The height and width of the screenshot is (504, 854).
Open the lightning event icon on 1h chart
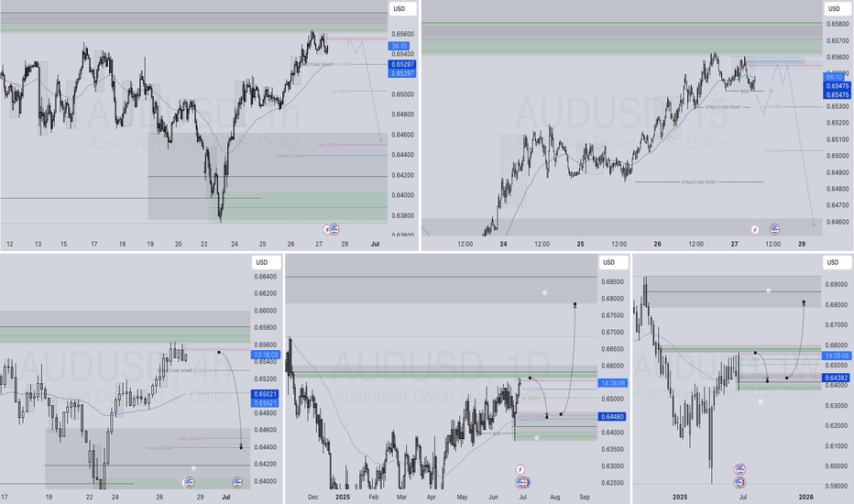pyautogui.click(x=327, y=229)
